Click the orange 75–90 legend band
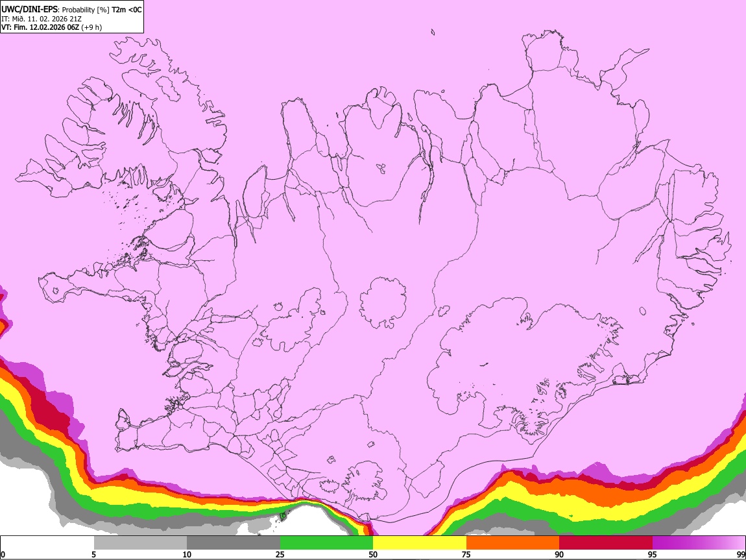The image size is (746, 560). coord(512,542)
